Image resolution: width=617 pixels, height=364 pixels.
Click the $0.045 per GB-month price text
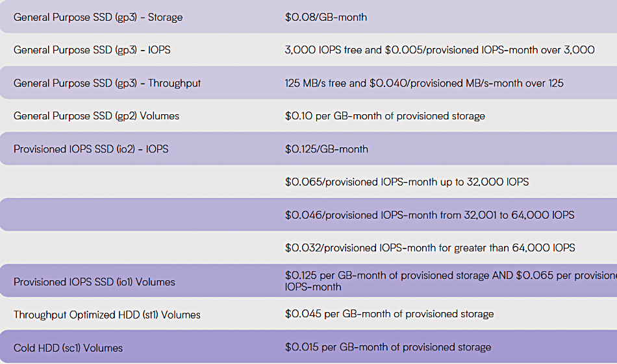click(389, 314)
